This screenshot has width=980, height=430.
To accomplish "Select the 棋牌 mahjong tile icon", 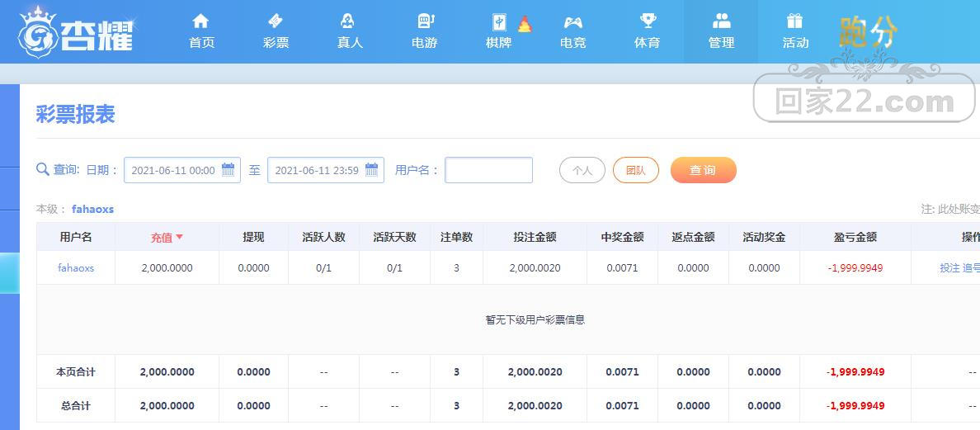I will pyautogui.click(x=499, y=22).
